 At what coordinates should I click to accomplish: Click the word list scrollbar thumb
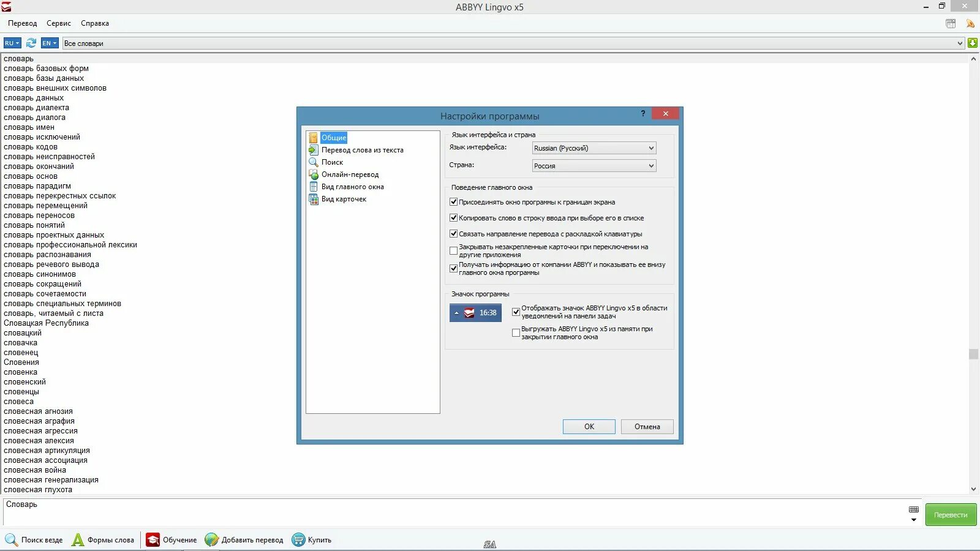[x=973, y=354]
